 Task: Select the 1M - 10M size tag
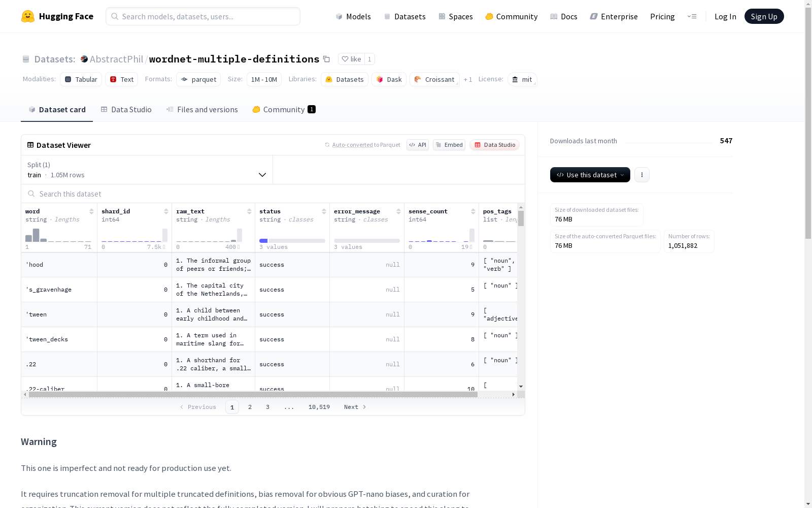pyautogui.click(x=264, y=79)
